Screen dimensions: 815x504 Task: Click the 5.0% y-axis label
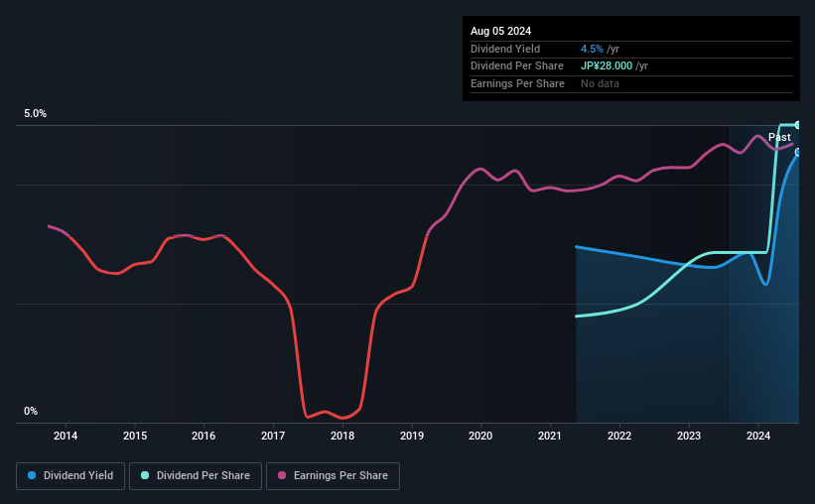coord(36,113)
